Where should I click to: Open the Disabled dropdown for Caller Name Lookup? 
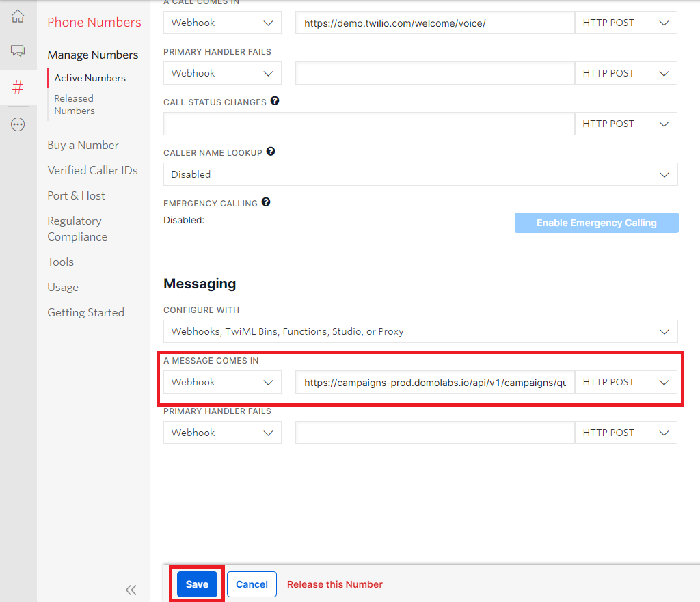(x=420, y=174)
